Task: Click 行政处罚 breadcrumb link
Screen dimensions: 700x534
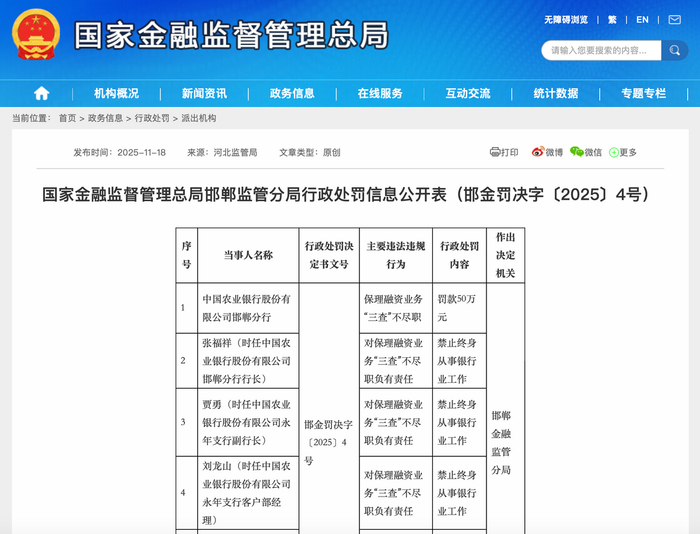Action: (x=152, y=118)
